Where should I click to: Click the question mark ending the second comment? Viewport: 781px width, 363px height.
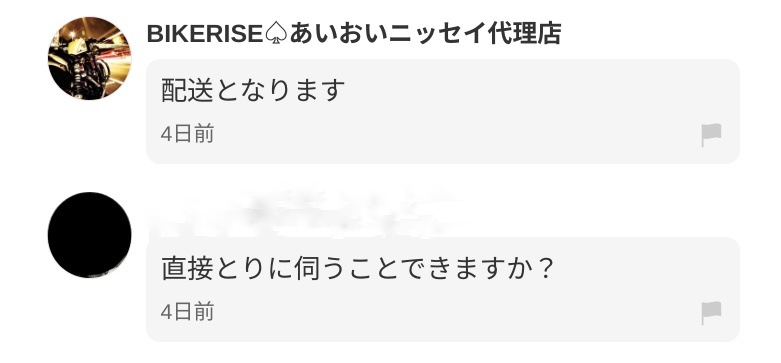point(546,269)
